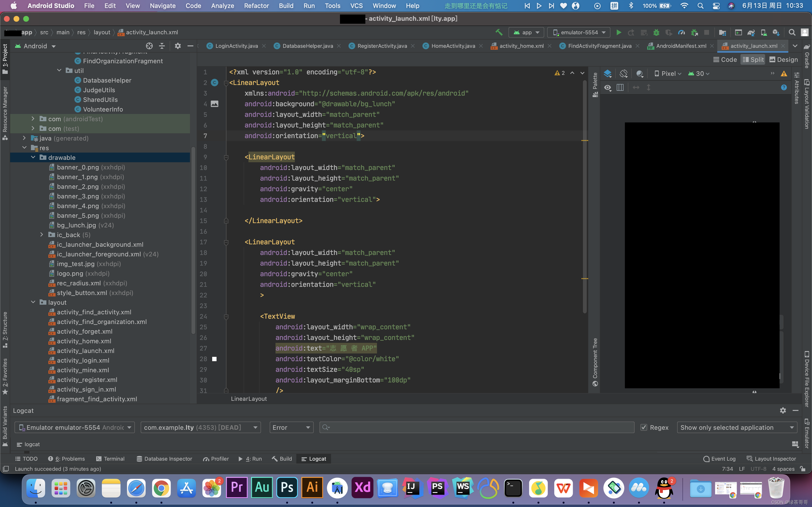812x507 pixels.
Task: Open Search Everywhere magnifier in toolbar
Action: coord(792,33)
